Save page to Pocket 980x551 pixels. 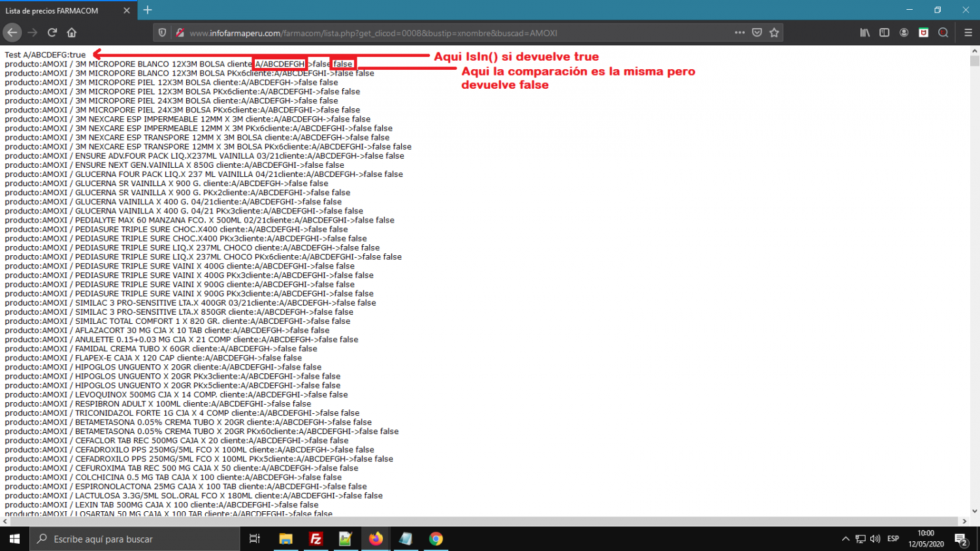pos(757,33)
